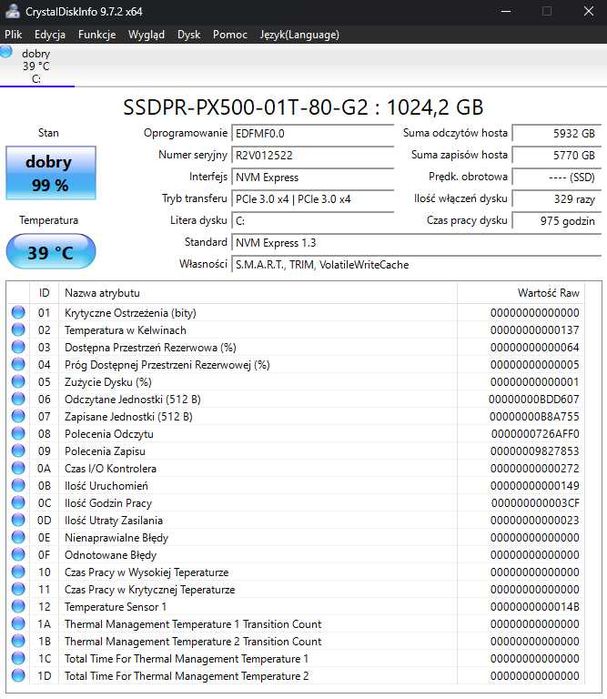Click the Własności field with S.M.A.R.T., TRIM
This screenshot has height=699, width=607.
[x=417, y=264]
